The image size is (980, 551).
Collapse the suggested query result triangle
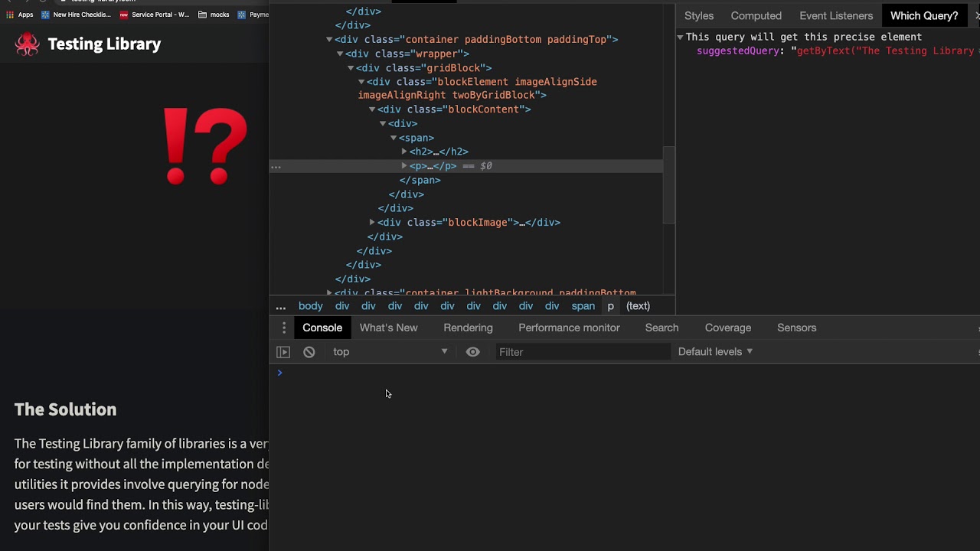(x=680, y=37)
